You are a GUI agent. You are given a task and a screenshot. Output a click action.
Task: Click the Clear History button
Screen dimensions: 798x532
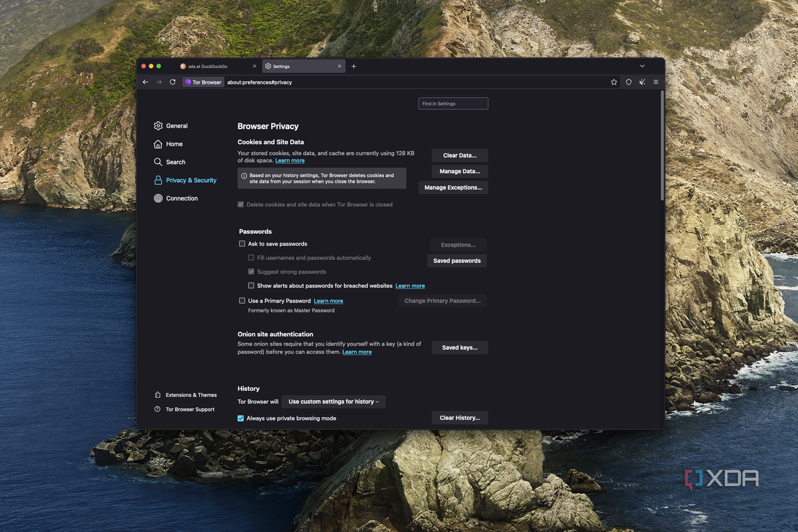pos(460,418)
